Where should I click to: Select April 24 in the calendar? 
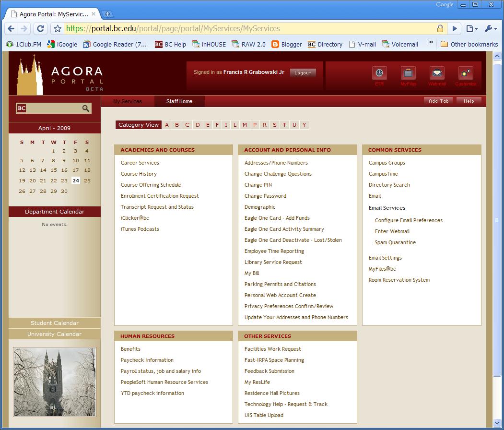[x=76, y=181]
